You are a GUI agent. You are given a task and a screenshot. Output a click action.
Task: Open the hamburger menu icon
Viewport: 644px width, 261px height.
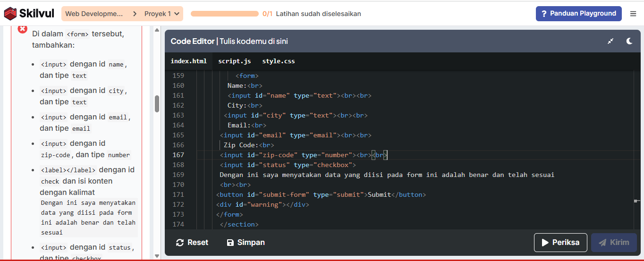coord(633,14)
